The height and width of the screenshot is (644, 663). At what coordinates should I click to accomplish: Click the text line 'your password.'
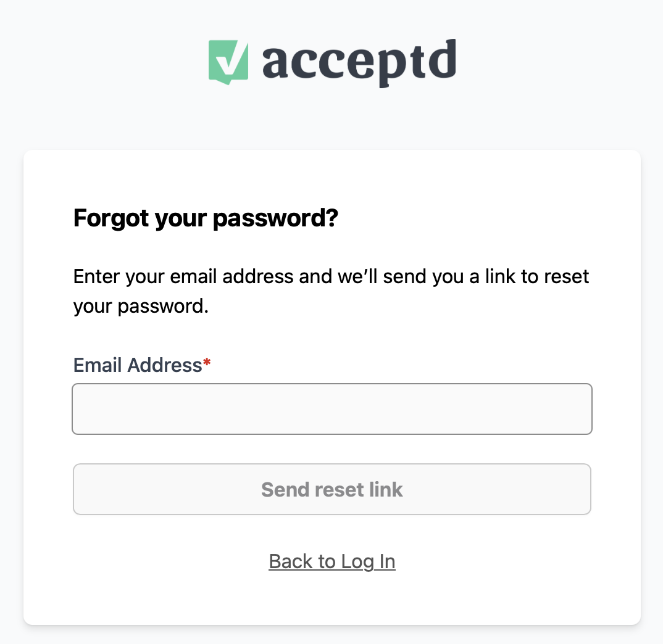coord(141,307)
